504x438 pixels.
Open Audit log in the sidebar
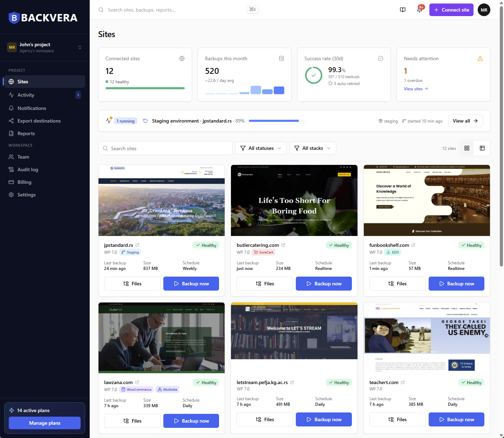point(44,169)
